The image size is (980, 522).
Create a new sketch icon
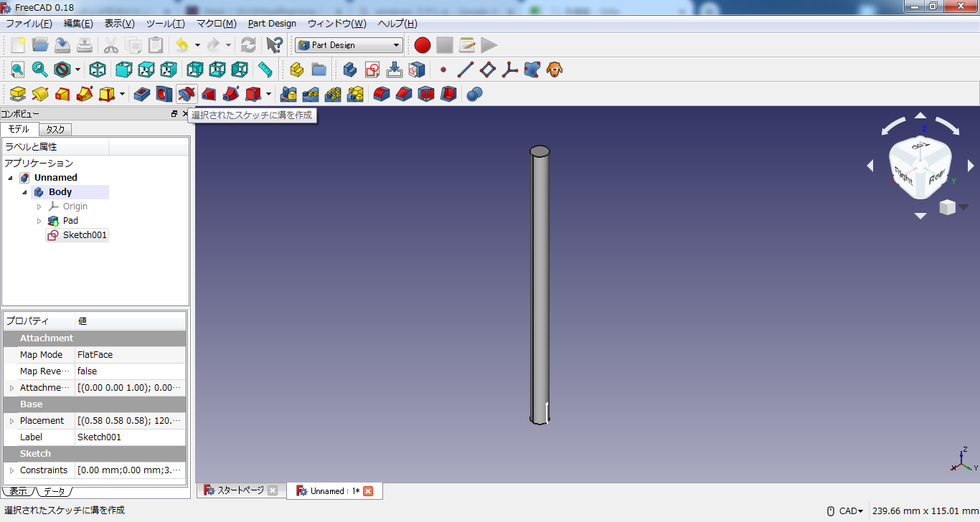tap(372, 70)
